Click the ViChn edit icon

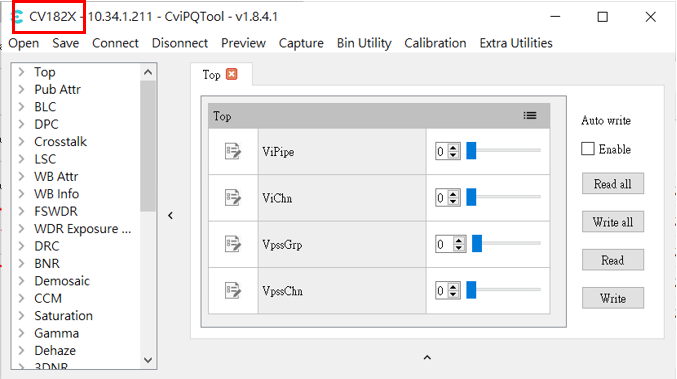point(233,198)
